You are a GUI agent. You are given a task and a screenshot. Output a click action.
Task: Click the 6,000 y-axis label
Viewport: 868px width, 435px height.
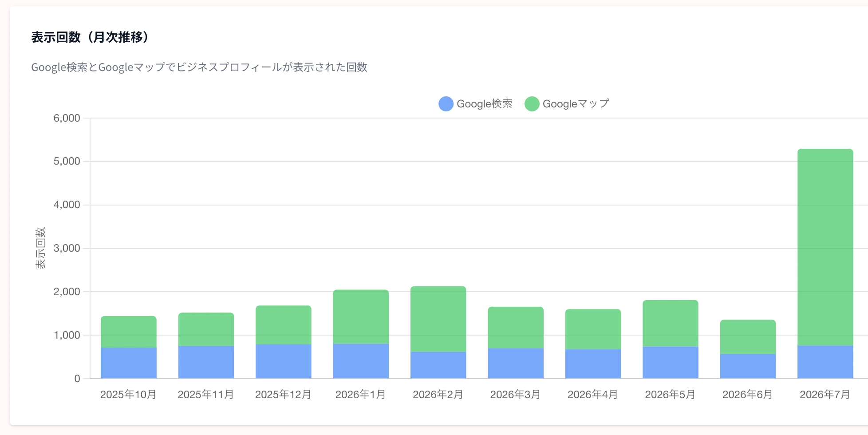[x=67, y=118]
